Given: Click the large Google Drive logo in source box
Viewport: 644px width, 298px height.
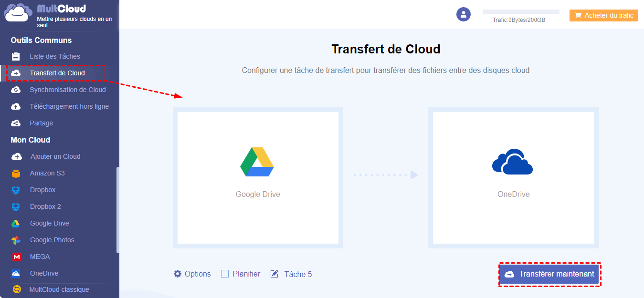Looking at the screenshot, I should pyautogui.click(x=257, y=163).
